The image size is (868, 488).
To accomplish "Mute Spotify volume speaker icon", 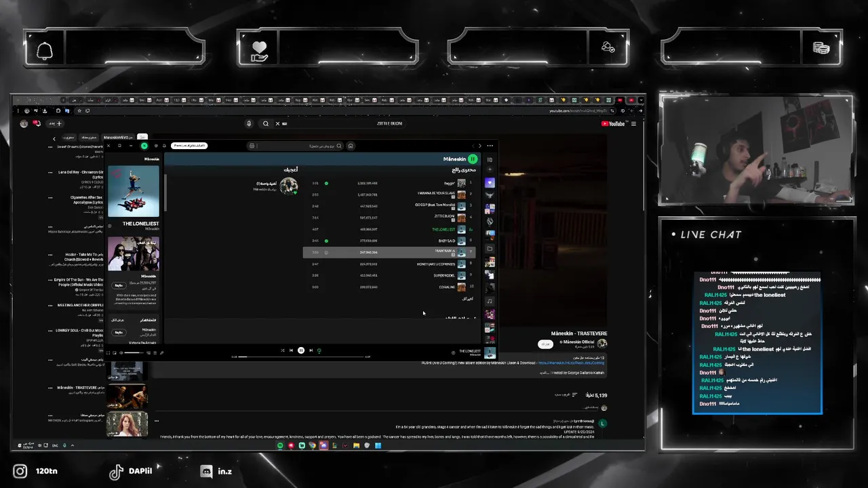I will [121, 352].
